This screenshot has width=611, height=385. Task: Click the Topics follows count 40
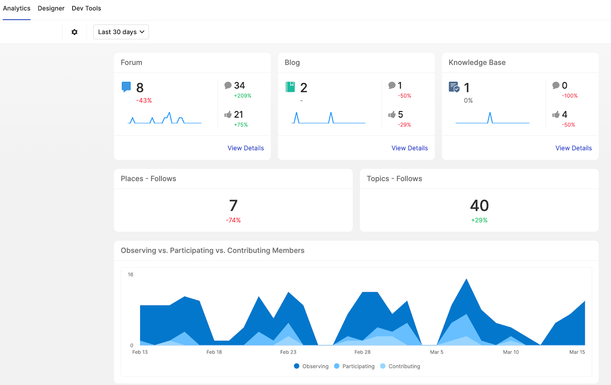point(479,205)
